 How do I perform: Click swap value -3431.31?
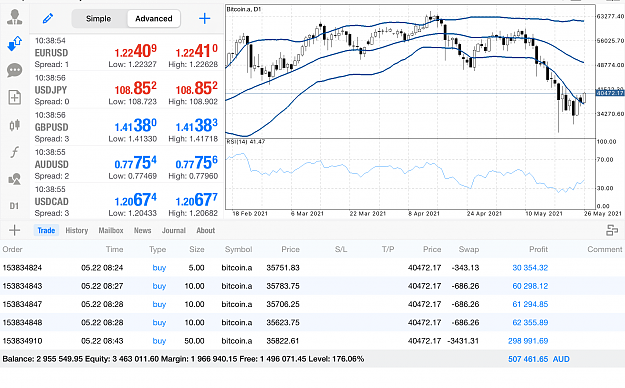[x=463, y=341]
